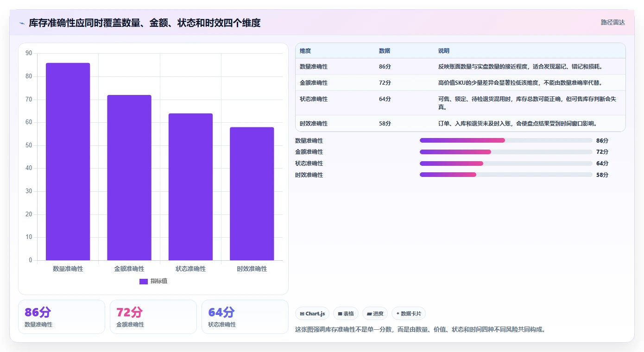This screenshot has width=644, height=352.
Task: Click the 时效准确性 progress bar
Action: (x=506, y=175)
